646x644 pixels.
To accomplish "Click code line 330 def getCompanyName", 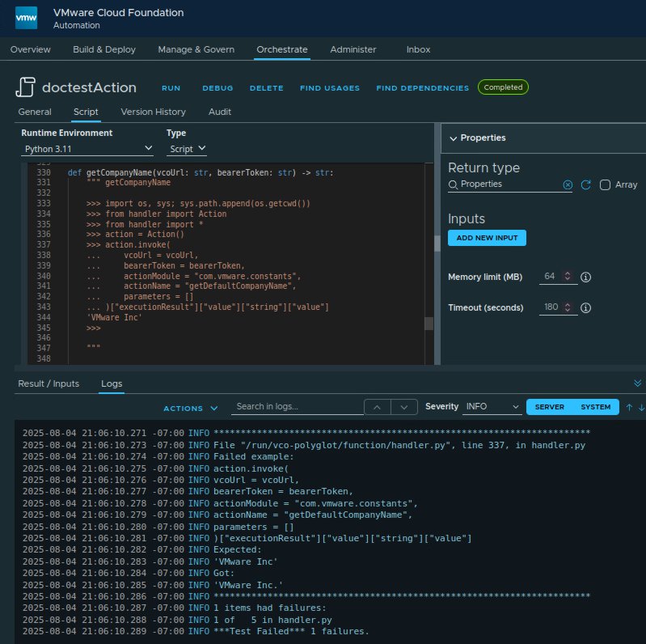I will 201,172.
